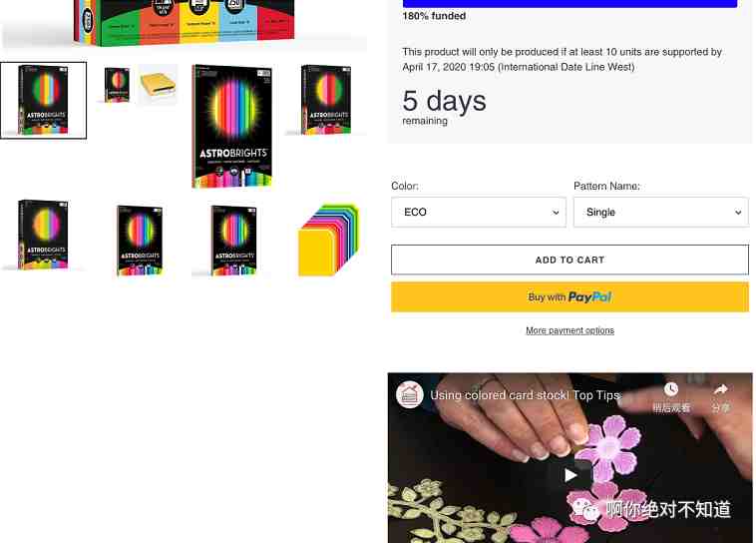The image size is (756, 543).
Task: Select the bottom-left Astrobrights package thumbnail
Action: pyautogui.click(x=43, y=235)
